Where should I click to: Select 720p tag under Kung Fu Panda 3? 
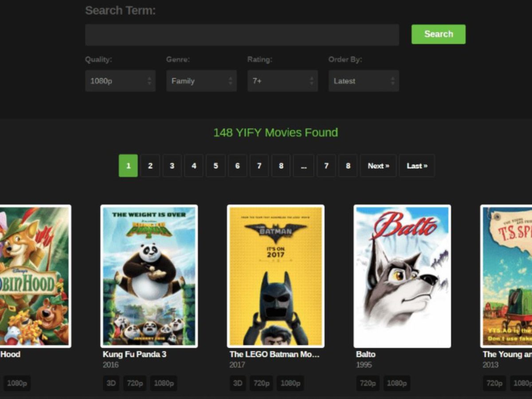coord(135,383)
